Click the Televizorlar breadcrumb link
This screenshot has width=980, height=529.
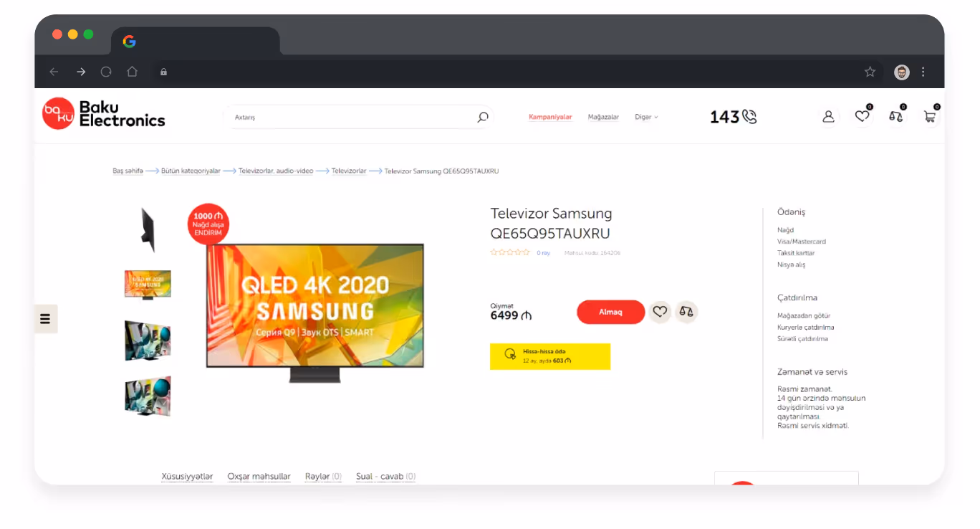[349, 171]
